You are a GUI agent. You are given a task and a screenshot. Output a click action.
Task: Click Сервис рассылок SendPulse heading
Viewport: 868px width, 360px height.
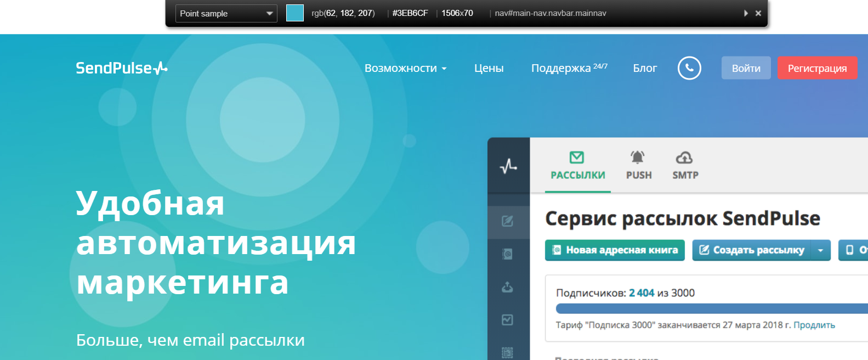click(683, 218)
